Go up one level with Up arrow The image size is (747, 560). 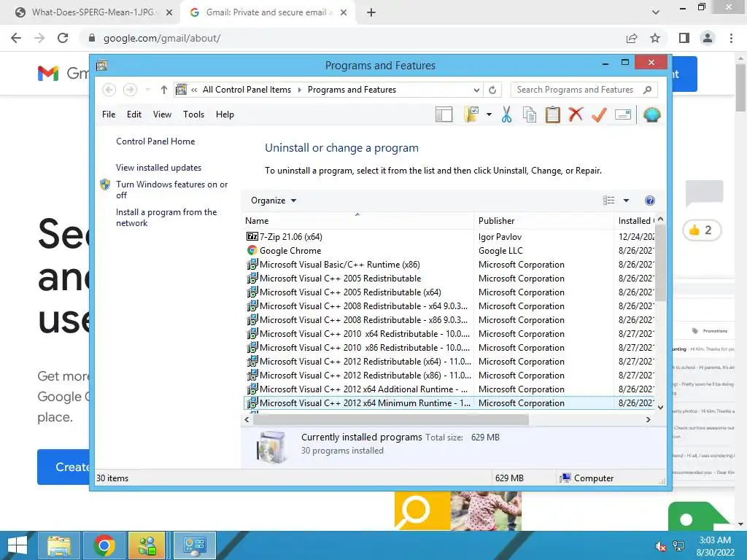pos(164,90)
